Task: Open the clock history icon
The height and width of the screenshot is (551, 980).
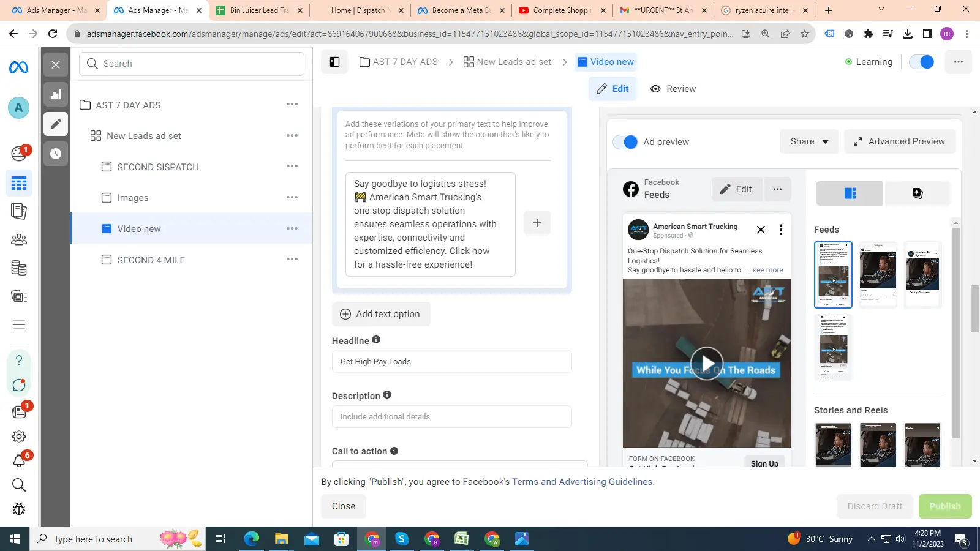Action: click(56, 154)
